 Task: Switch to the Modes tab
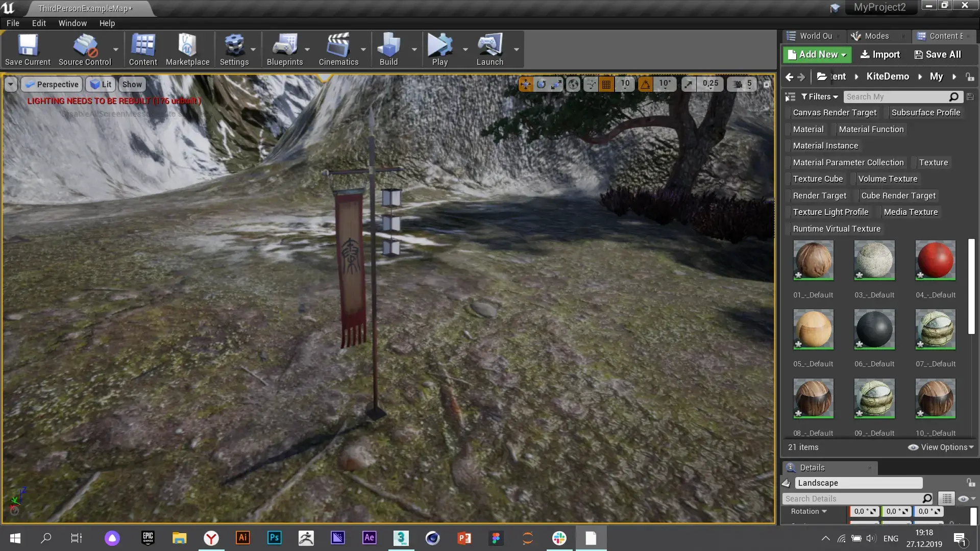coord(876,36)
